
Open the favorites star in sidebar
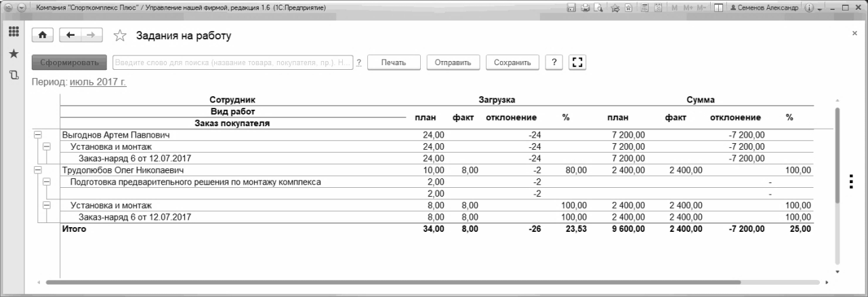(x=12, y=53)
